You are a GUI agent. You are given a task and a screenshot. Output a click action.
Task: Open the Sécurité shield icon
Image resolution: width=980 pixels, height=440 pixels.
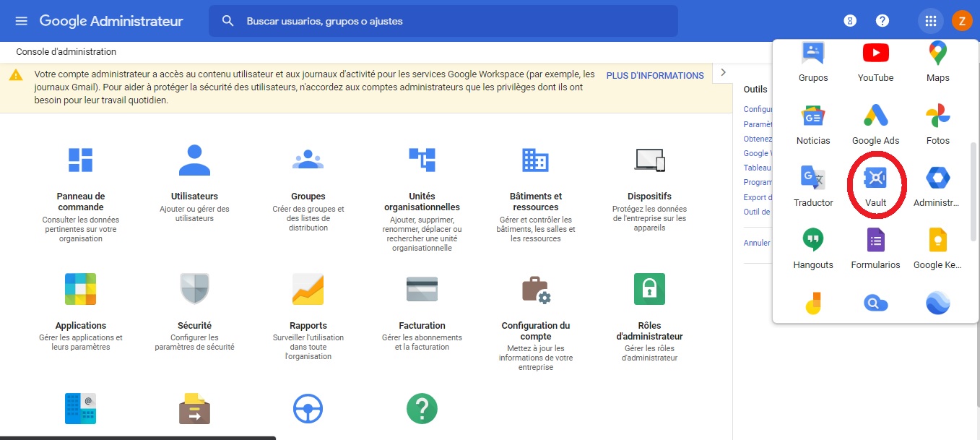point(194,289)
